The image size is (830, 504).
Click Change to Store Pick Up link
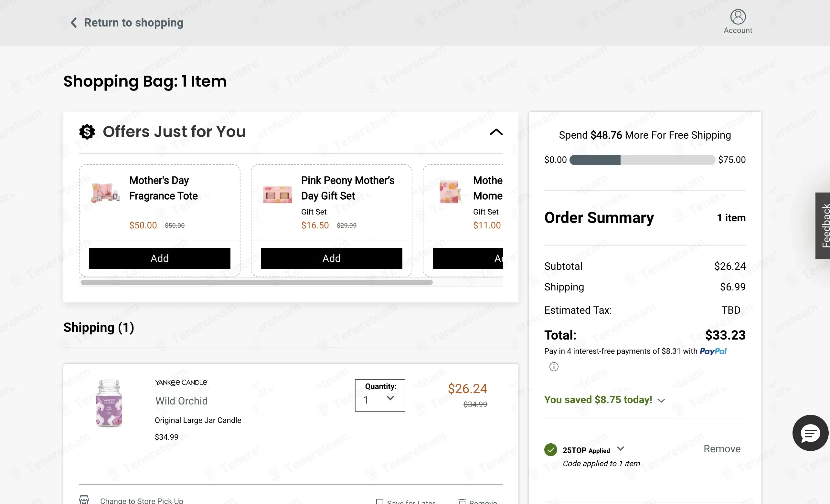(x=142, y=501)
